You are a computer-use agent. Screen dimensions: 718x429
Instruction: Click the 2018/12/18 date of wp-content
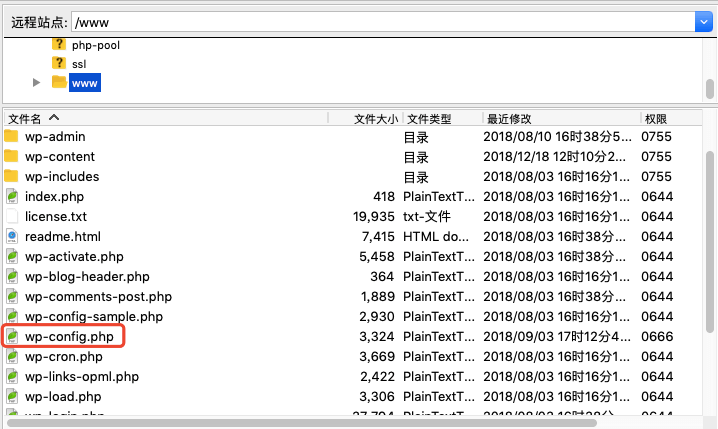tap(555, 157)
